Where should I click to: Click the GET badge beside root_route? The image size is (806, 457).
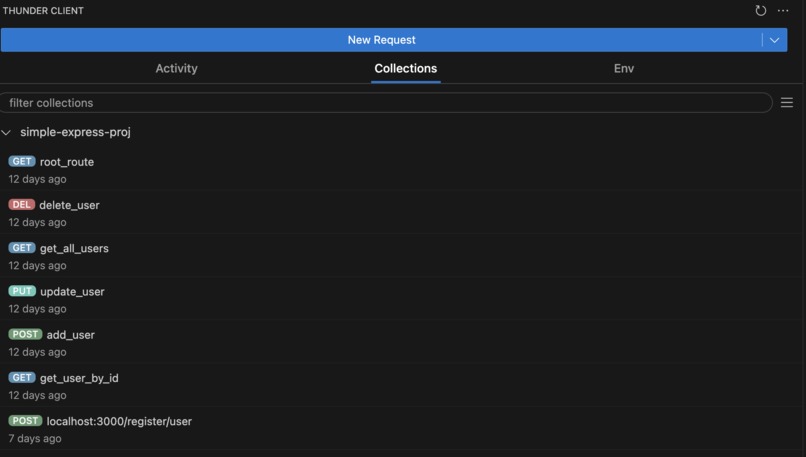[22, 161]
